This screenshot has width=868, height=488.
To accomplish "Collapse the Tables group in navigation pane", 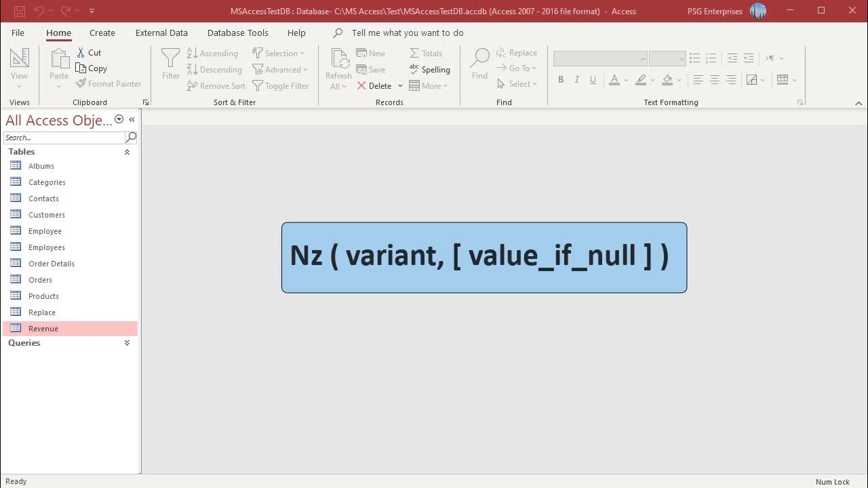I will click(127, 152).
